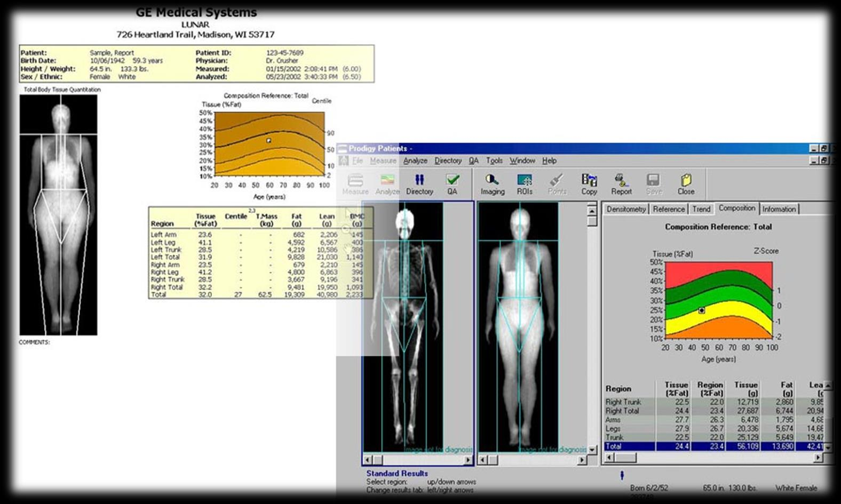Open the Window menu
This screenshot has height=504, width=841.
(x=522, y=161)
